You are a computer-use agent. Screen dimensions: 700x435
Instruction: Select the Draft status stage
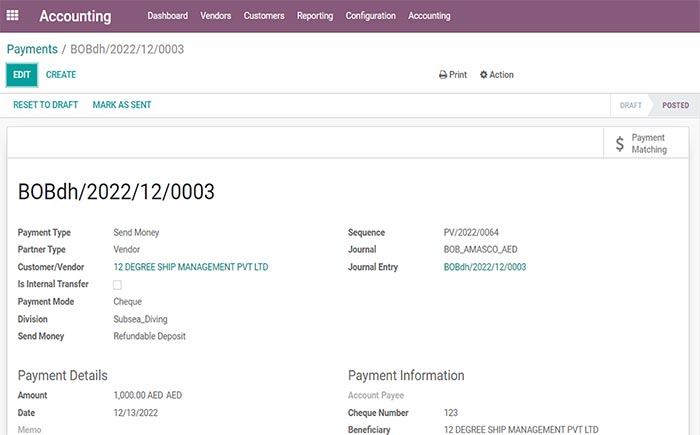pyautogui.click(x=631, y=105)
